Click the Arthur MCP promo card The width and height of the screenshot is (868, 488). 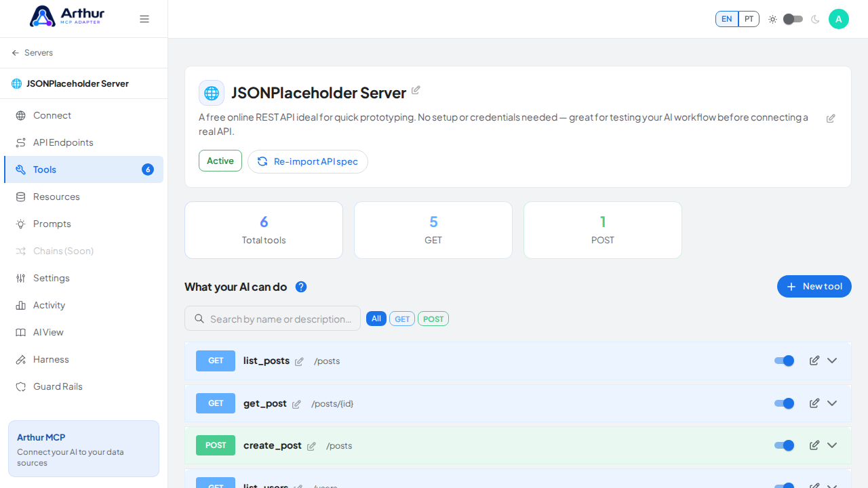click(84, 449)
